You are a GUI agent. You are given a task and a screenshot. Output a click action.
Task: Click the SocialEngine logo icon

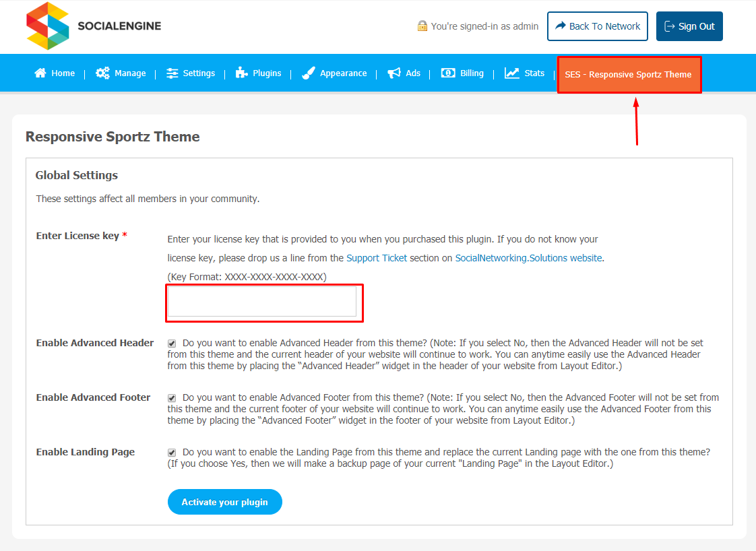pos(48,26)
